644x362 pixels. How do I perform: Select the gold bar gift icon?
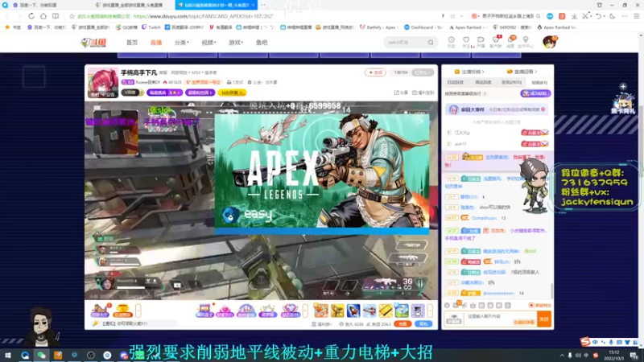(386, 311)
